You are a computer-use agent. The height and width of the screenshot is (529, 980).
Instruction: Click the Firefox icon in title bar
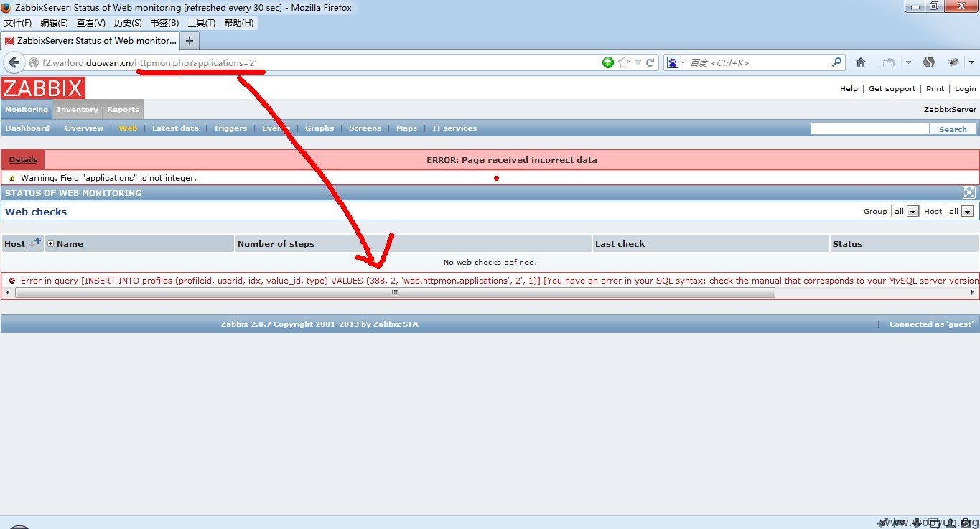click(x=6, y=7)
